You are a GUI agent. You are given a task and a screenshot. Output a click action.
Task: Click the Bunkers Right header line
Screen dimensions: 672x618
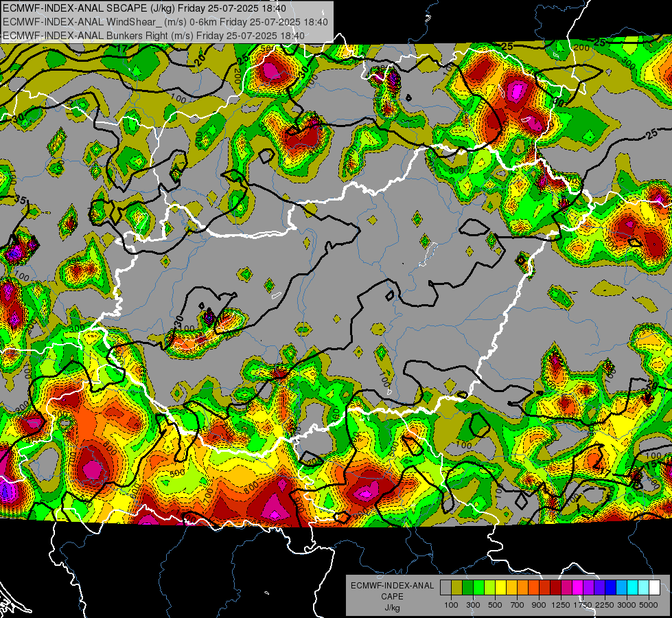pyautogui.click(x=154, y=36)
